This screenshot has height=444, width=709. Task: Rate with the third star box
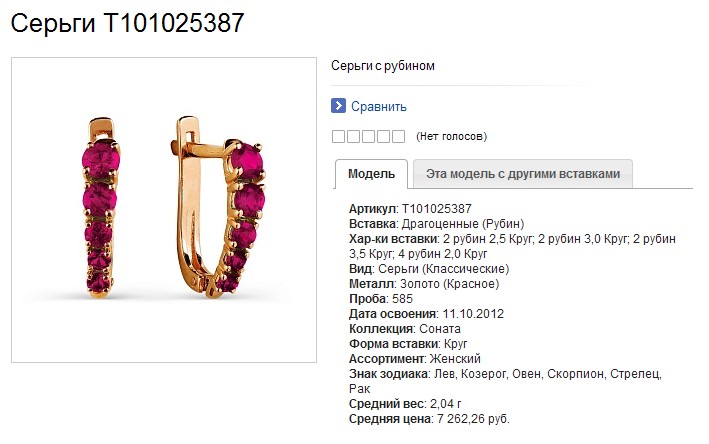368,137
